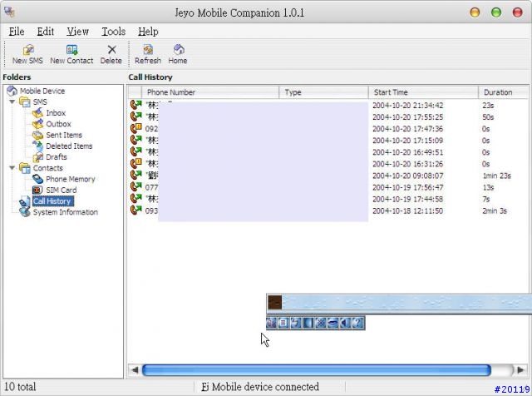Viewport: 532px width, 396px height.
Task: Sort by Duration column header
Action: pyautogui.click(x=504, y=92)
